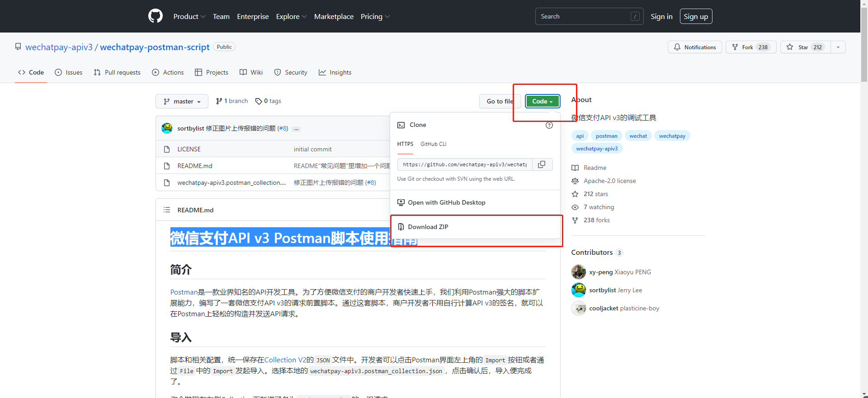Open the Notifications bell button

tap(694, 47)
